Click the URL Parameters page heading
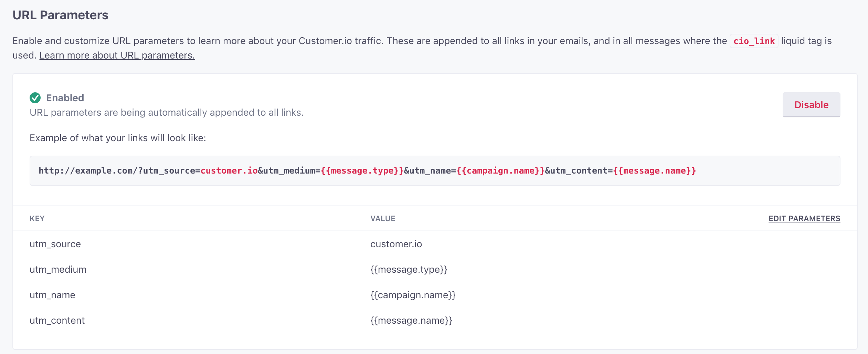This screenshot has height=354, width=868. pos(61,15)
